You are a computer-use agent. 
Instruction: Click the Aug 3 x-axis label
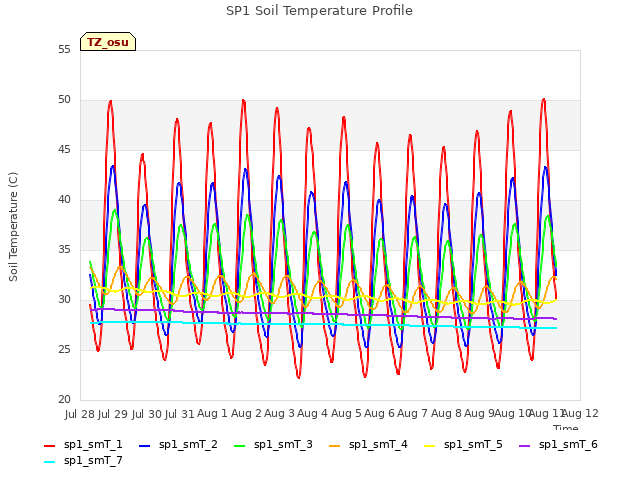[x=280, y=413]
